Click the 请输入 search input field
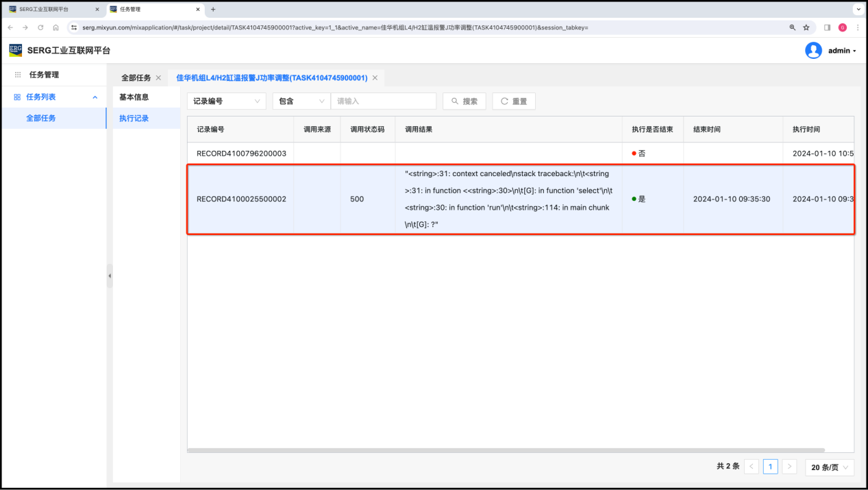The image size is (868, 490). pos(383,101)
